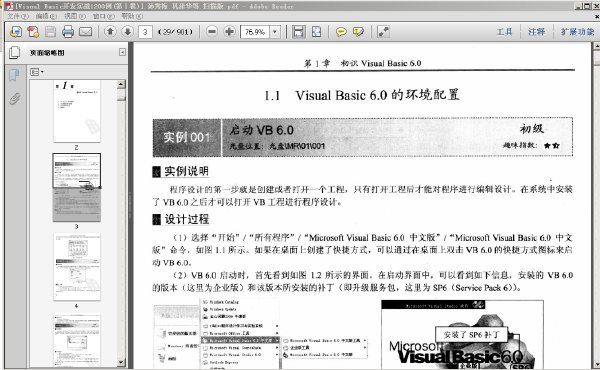Click the '实例说明' section heading
The height and width of the screenshot is (370, 600).
click(x=186, y=171)
